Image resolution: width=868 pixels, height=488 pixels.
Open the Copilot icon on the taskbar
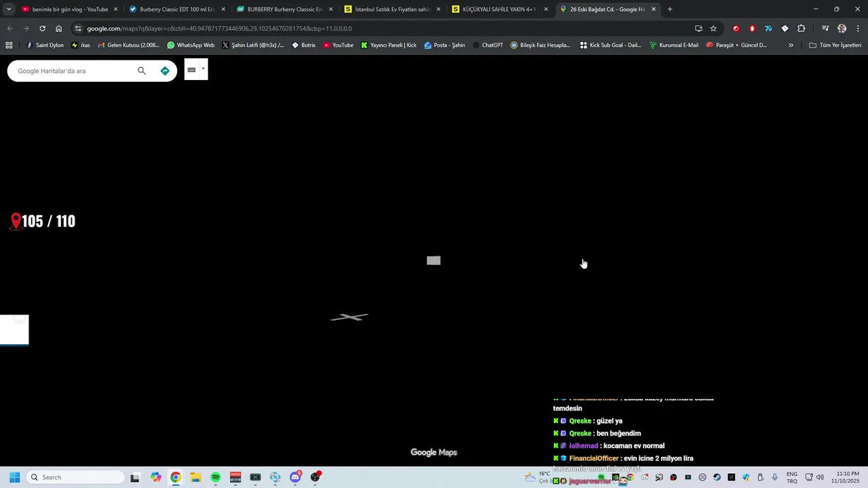[156, 477]
